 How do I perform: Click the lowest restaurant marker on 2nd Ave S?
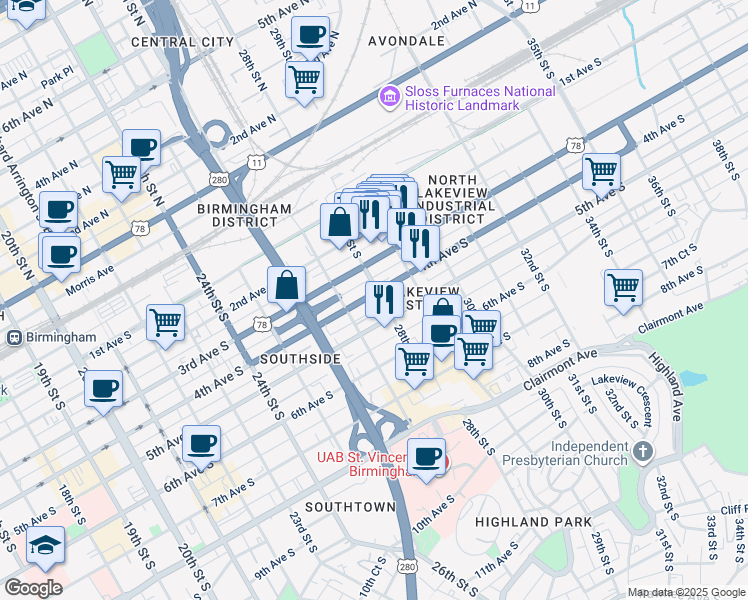(x=420, y=245)
